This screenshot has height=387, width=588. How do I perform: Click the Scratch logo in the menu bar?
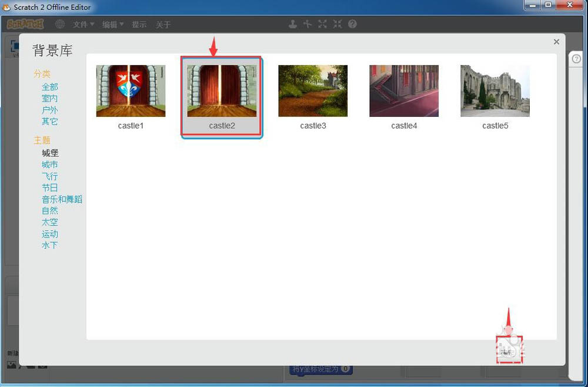coord(25,24)
